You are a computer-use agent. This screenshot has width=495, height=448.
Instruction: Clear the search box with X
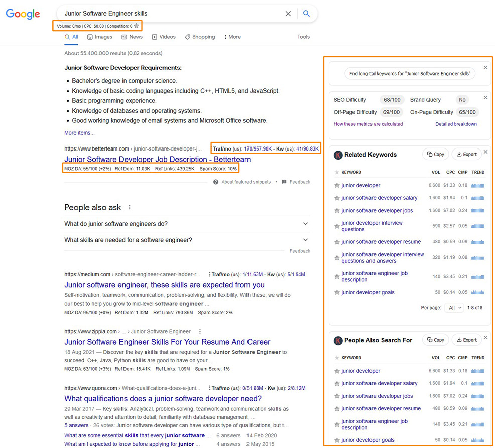(288, 14)
